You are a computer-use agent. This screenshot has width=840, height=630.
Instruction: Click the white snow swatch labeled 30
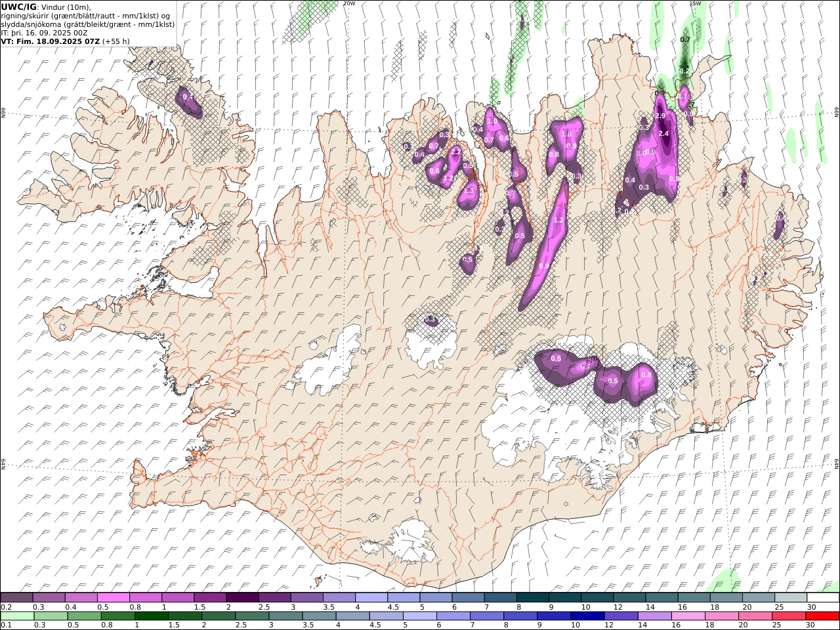823,597
